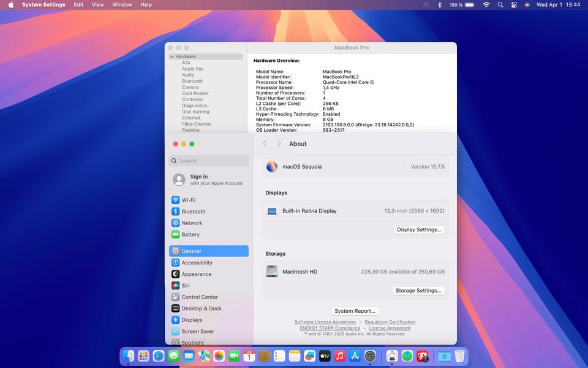Launch Safari from the Dock
Image resolution: width=588 pixels, height=368 pixels.
click(x=159, y=356)
